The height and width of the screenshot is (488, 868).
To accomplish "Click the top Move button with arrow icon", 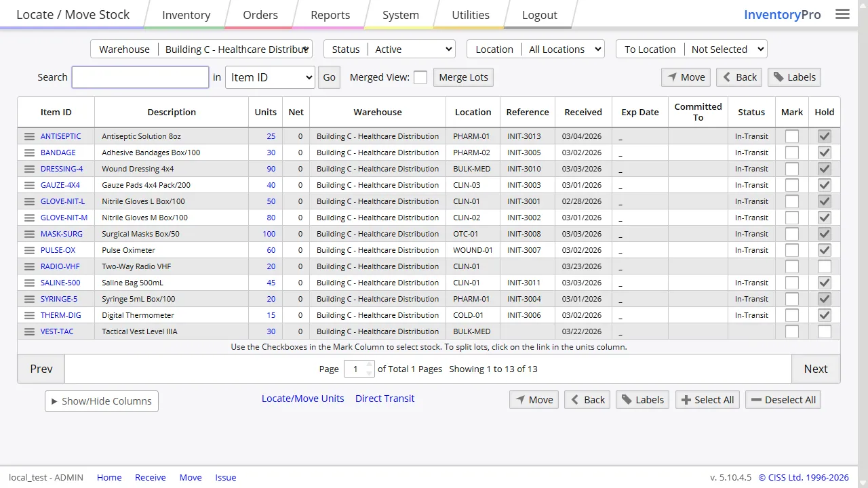I will 686,77.
